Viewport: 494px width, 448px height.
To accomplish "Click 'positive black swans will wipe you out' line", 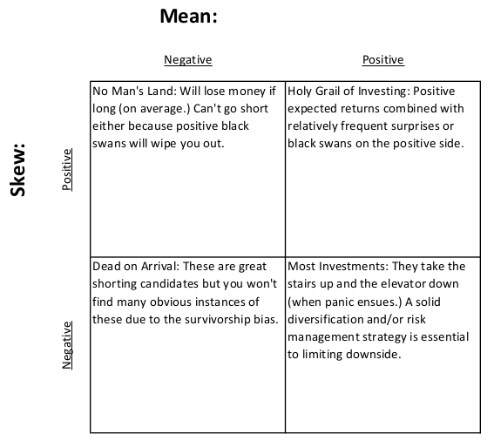I will coord(170,134).
